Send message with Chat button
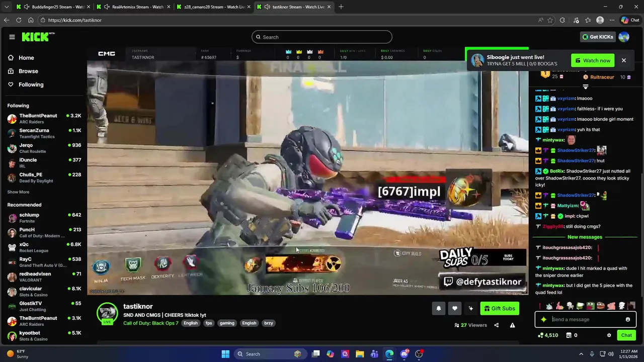The width and height of the screenshot is (644, 362). [x=626, y=335]
